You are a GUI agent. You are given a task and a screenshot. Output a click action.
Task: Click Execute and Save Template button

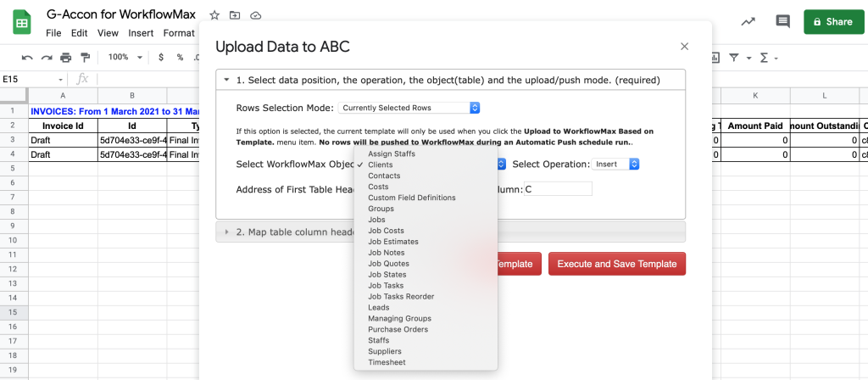tap(617, 264)
